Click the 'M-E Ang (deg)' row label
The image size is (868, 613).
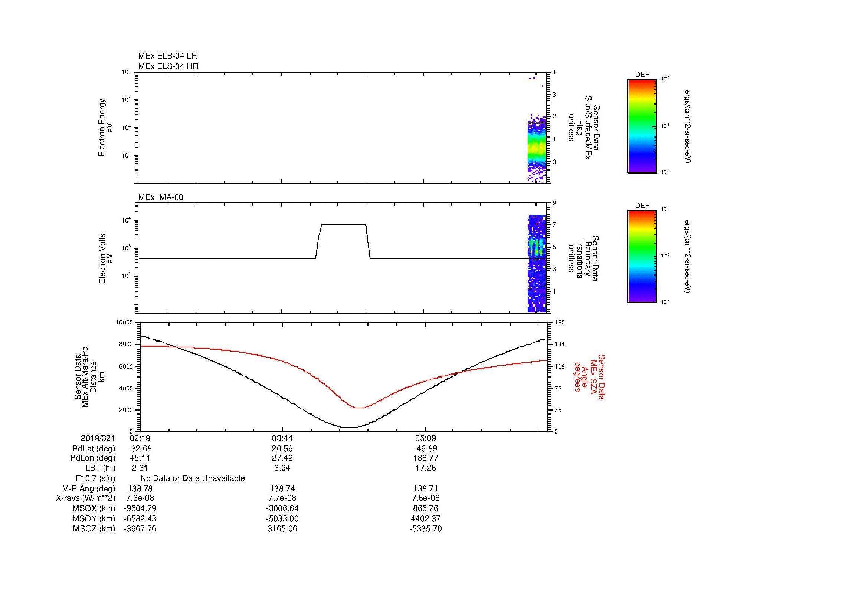tap(88, 488)
